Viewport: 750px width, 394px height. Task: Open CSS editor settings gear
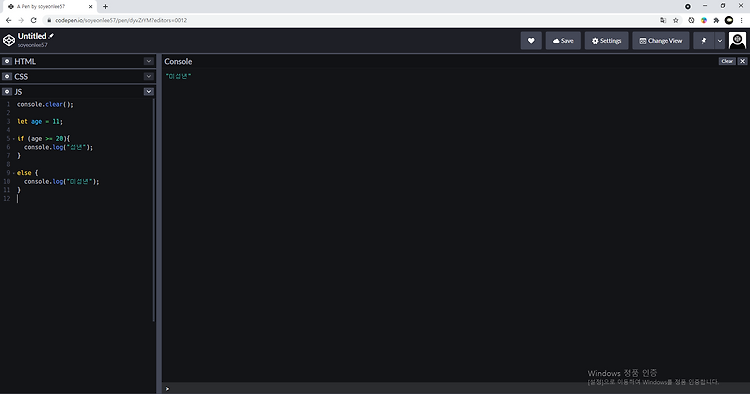pyautogui.click(x=7, y=77)
